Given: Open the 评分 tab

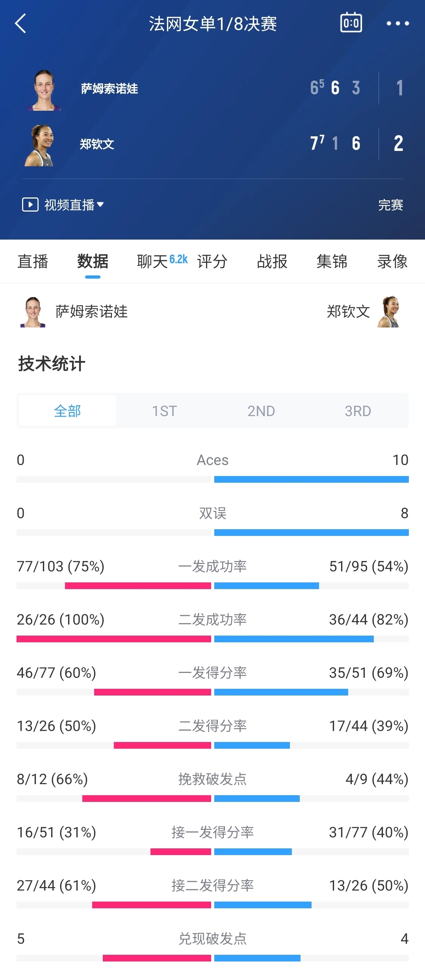Looking at the screenshot, I should coord(212,261).
